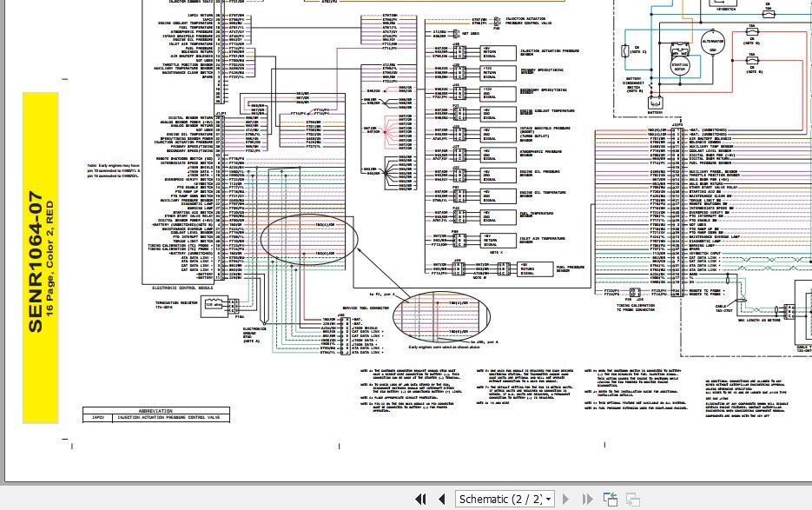Go to the first page
The image size is (812, 510).
[x=421, y=499]
